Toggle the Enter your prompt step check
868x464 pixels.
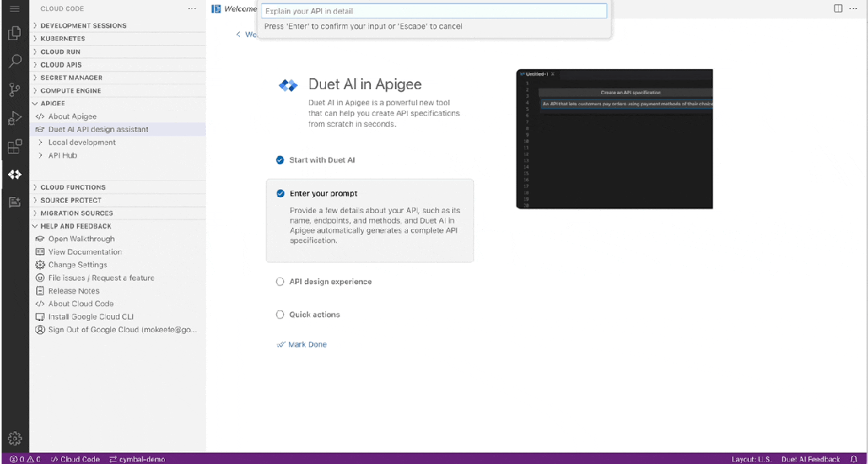[280, 193]
